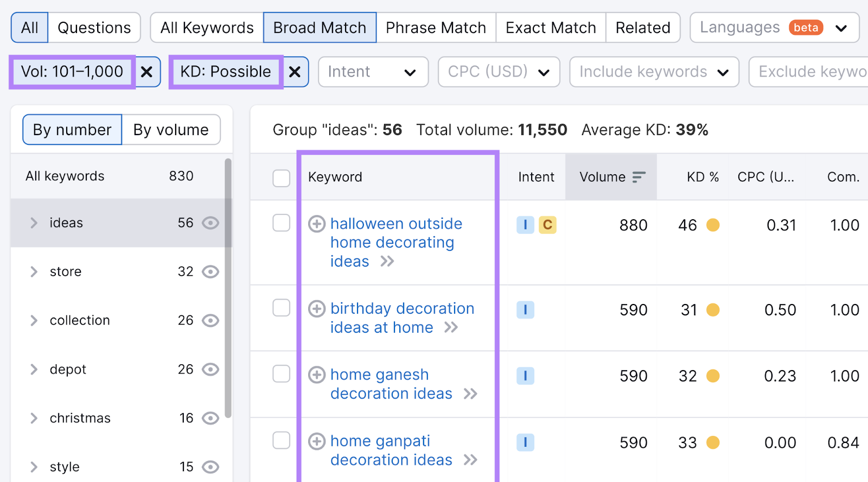868x482 pixels.
Task: Toggle visibility of style group
Action: pos(210,467)
